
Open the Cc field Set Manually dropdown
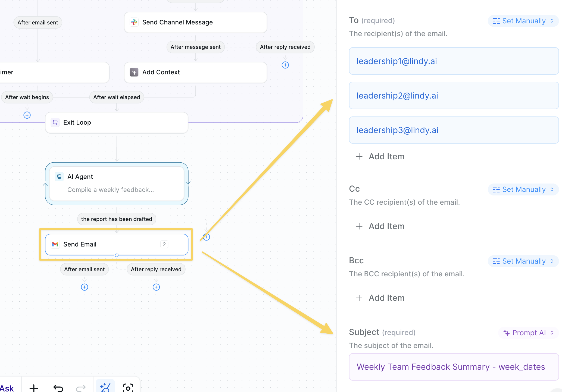[x=523, y=189]
